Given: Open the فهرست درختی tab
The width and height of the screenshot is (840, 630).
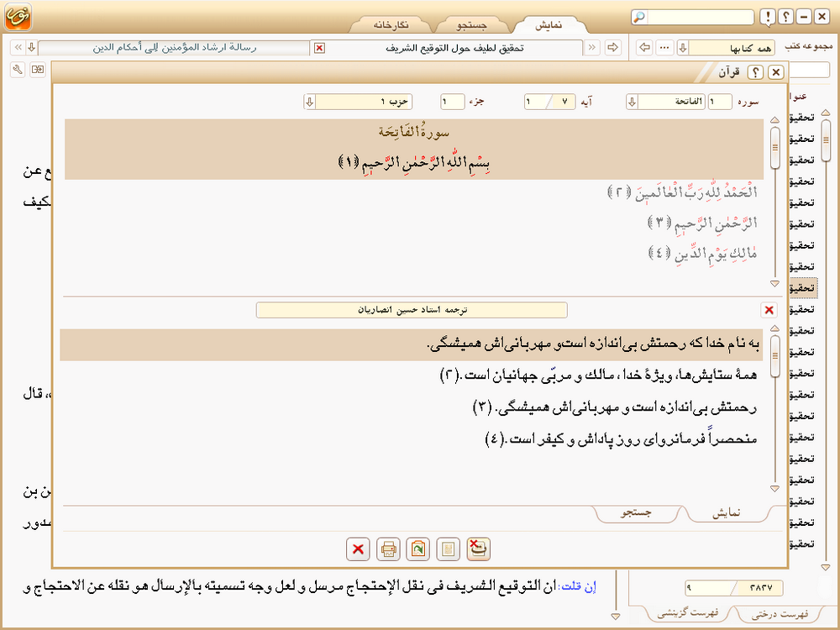Looking at the screenshot, I should (780, 614).
